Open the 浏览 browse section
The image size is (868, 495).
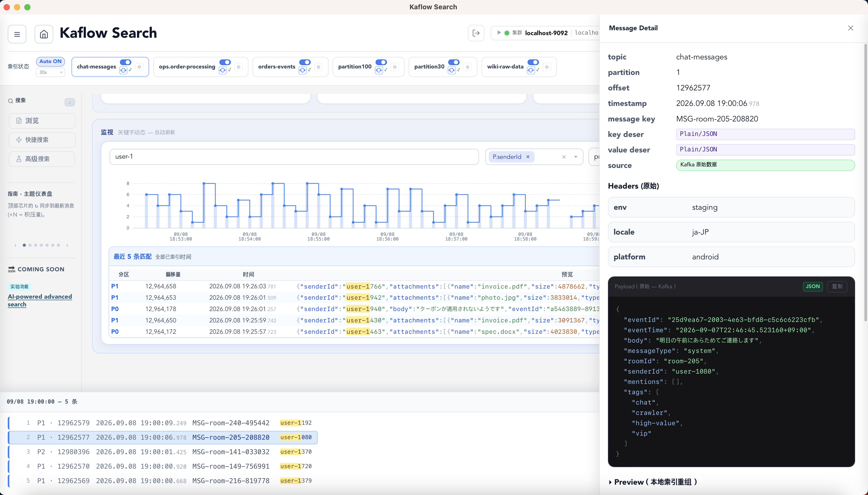pos(42,121)
